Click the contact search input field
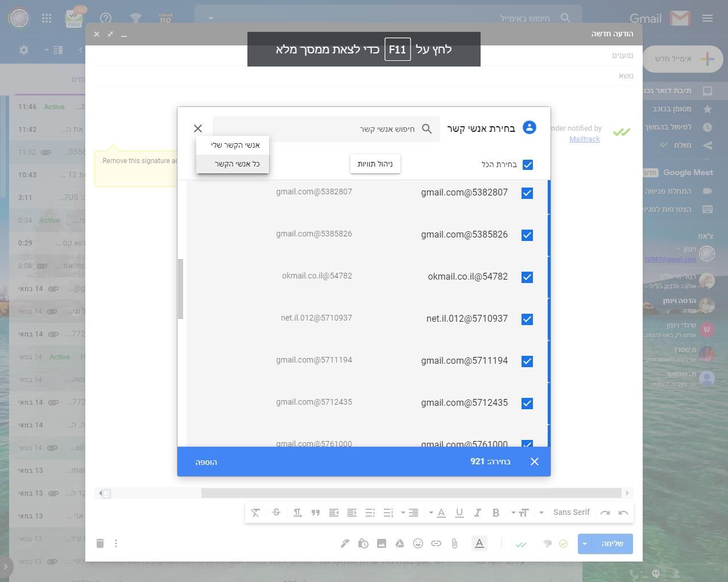728x582 pixels. tap(326, 129)
